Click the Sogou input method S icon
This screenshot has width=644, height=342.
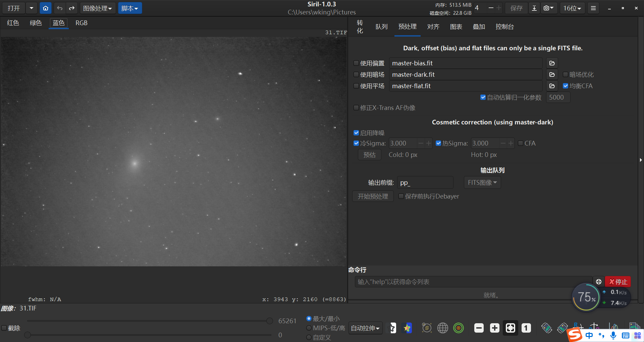(x=575, y=335)
